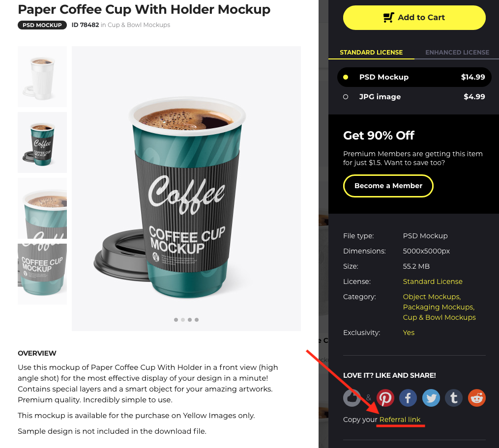This screenshot has width=499, height=448.
Task: Click the like (thumbs-up) icon
Action: pyautogui.click(x=352, y=398)
